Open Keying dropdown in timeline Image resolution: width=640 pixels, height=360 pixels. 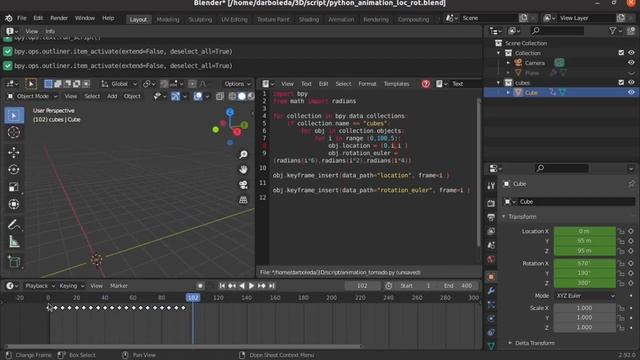(71, 286)
